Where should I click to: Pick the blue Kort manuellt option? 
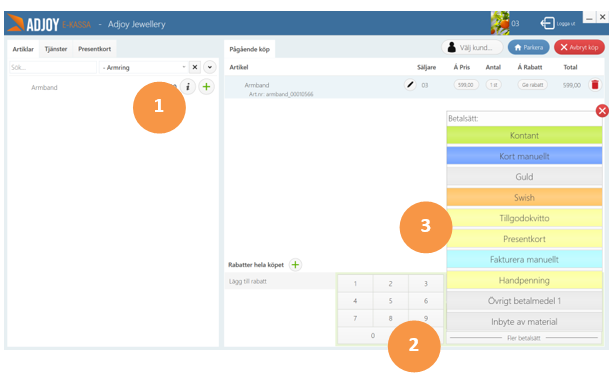click(524, 156)
